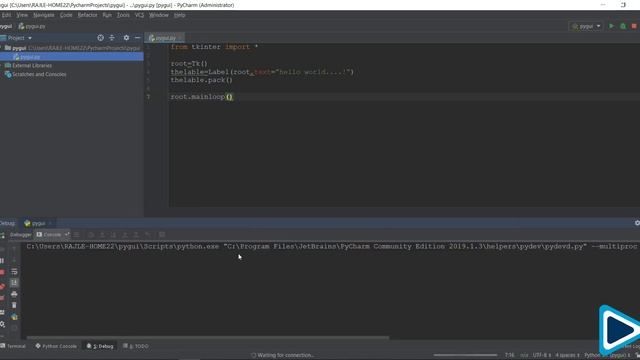Open the View menu
The height and width of the screenshot is (360, 640).
22,15
